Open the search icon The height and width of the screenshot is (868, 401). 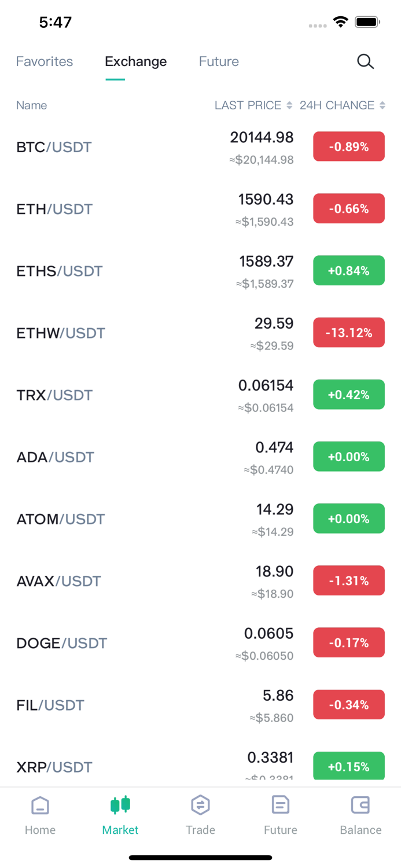click(365, 61)
